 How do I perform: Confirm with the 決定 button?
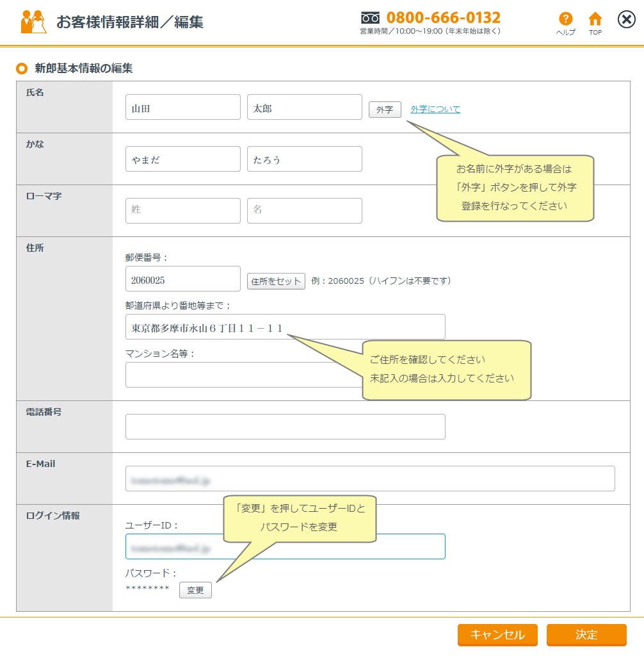[586, 635]
